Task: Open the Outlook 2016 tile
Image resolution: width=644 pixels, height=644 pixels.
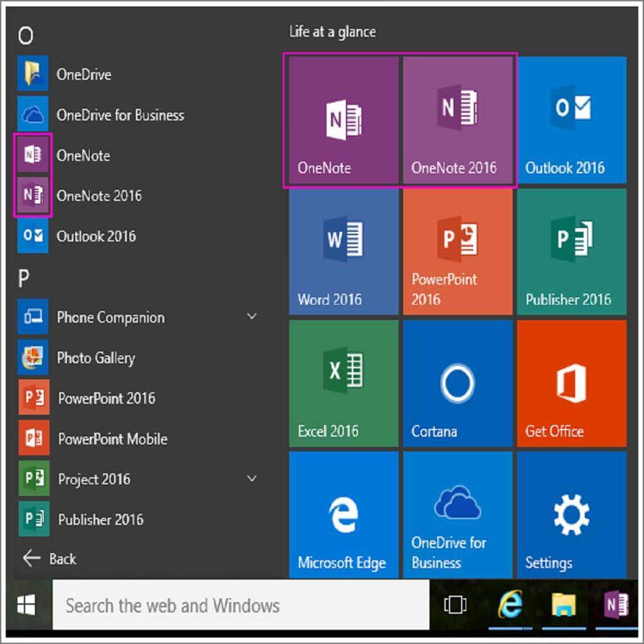Action: coord(572,120)
